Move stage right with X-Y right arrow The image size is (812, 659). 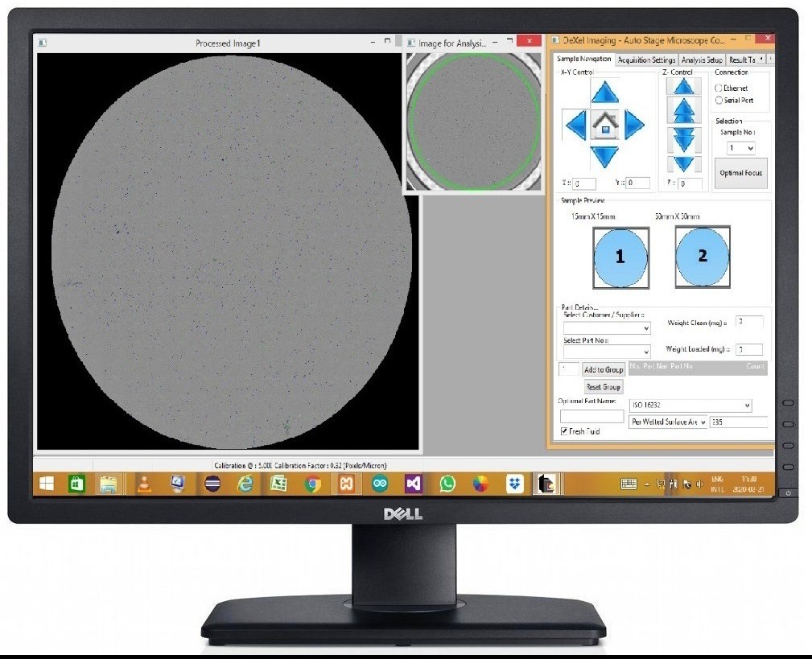[634, 125]
